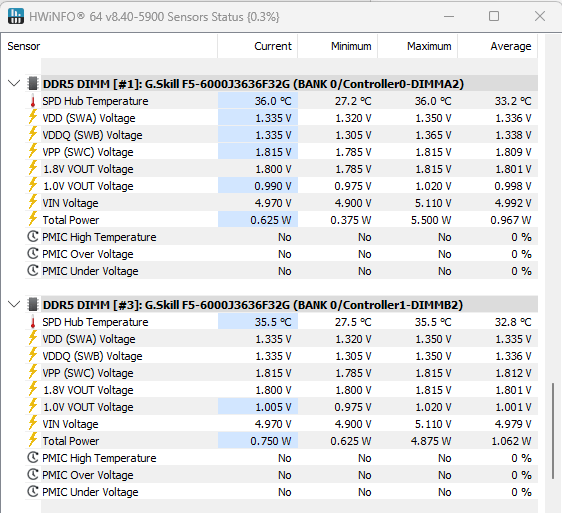Viewport: 562px width, 513px height.
Task: Click clock icon beside DIMM #3 PMIC Under Voltage
Action: [x=33, y=491]
